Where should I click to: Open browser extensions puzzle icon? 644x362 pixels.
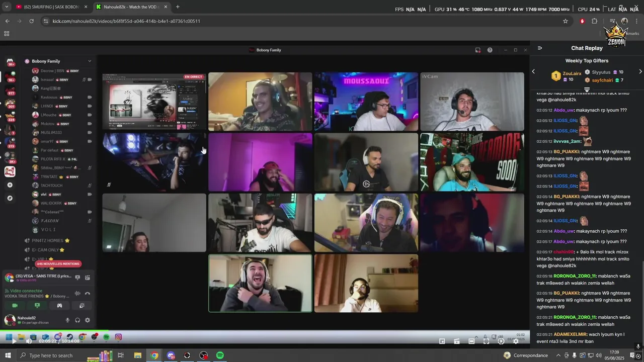click(595, 21)
